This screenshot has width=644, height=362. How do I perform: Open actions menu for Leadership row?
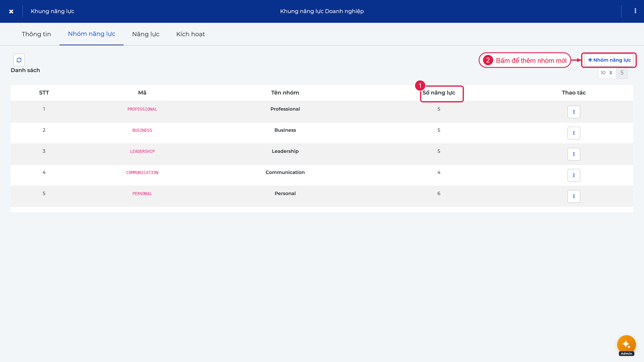pyautogui.click(x=574, y=154)
